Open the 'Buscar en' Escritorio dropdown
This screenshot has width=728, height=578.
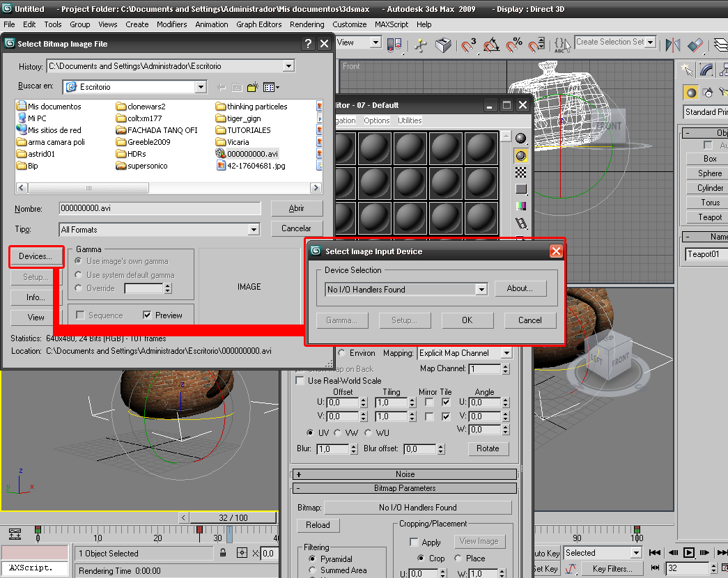[x=201, y=87]
